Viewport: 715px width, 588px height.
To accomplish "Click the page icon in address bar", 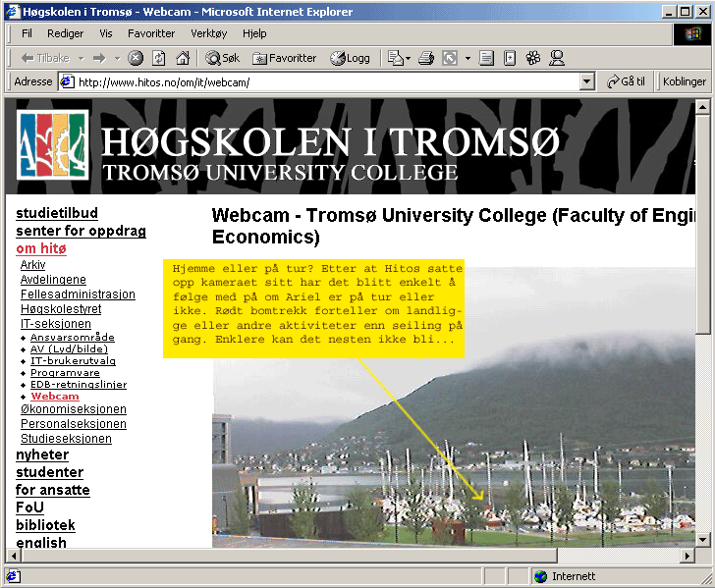I will click(67, 82).
